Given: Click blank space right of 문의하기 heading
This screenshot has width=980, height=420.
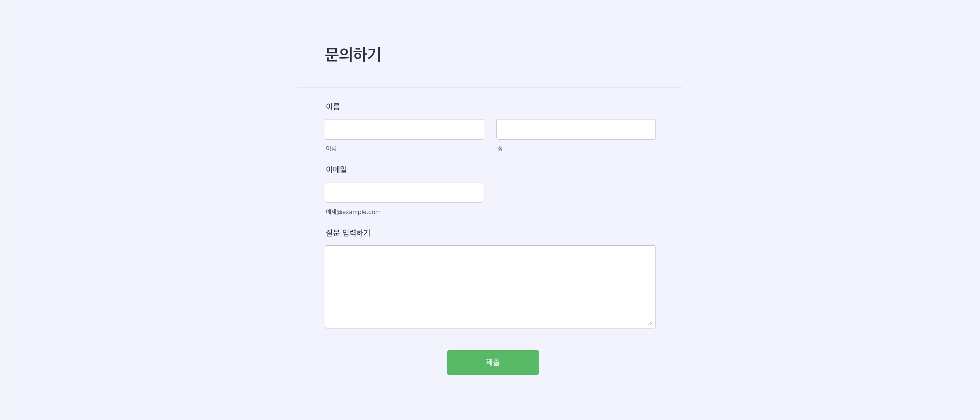Looking at the screenshot, I should (533, 55).
